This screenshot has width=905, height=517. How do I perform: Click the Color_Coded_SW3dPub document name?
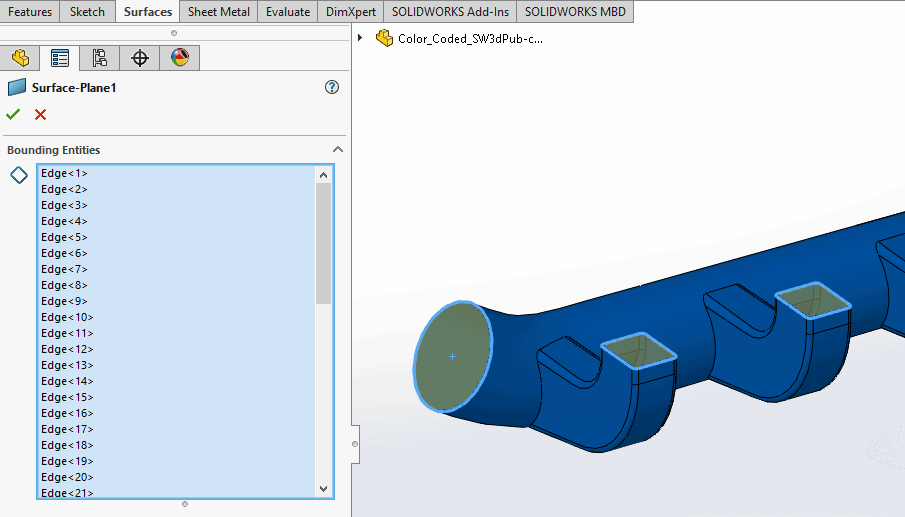coord(470,39)
